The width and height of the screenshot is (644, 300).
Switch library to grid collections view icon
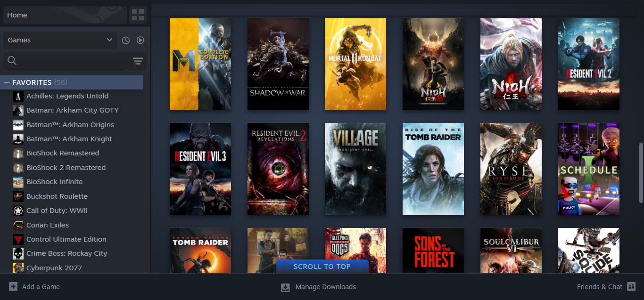(x=138, y=15)
